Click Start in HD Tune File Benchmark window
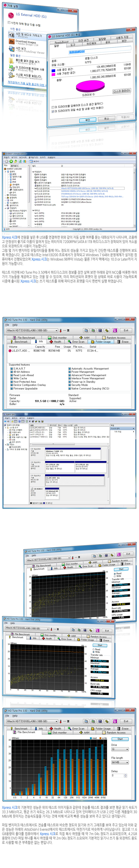The width and height of the screenshot is (139, 868). (120, 739)
